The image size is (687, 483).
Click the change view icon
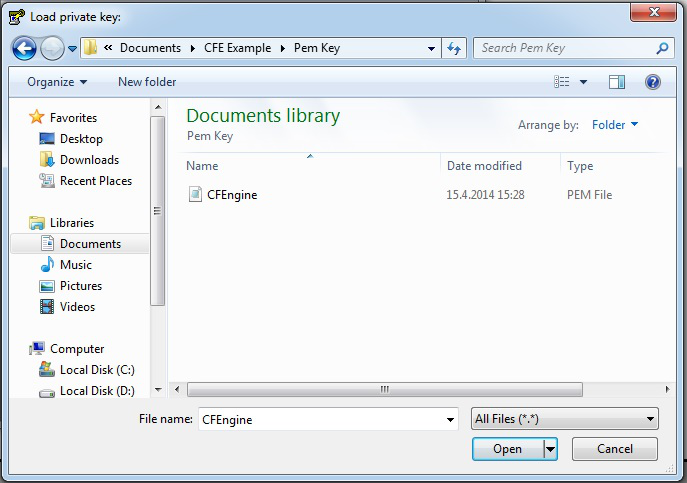(x=562, y=82)
